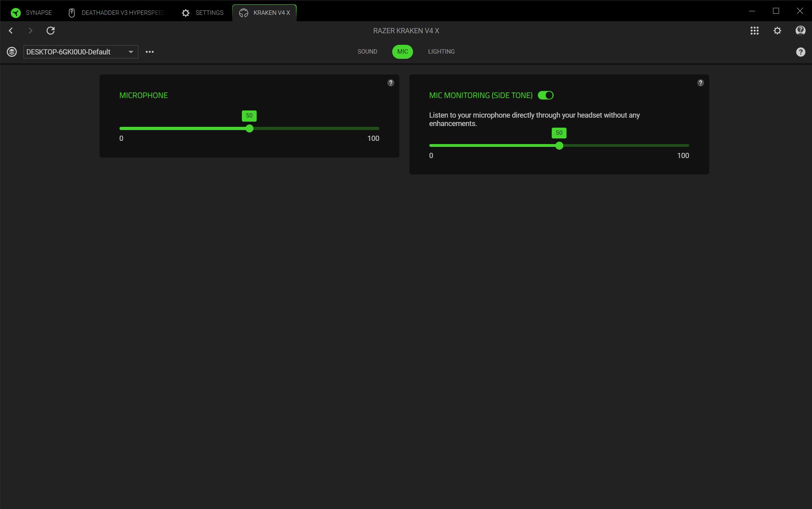This screenshot has height=509, width=812.
Task: Click the Mic Monitoring description text
Action: pos(535,119)
